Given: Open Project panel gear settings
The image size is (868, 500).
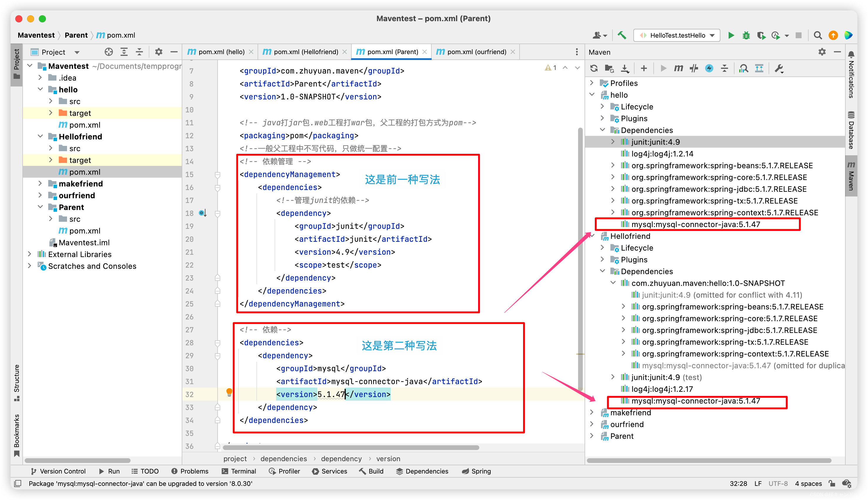Looking at the screenshot, I should 158,52.
